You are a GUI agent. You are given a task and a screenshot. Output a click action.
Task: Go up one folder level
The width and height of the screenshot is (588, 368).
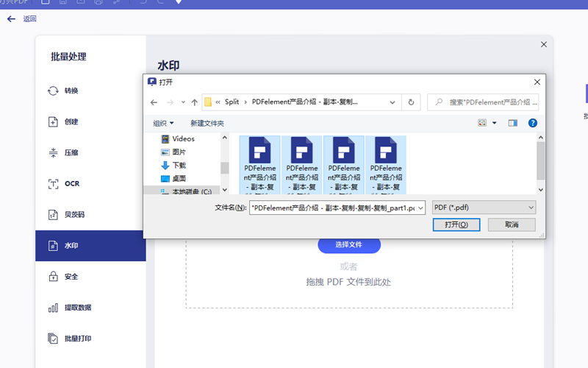tap(194, 102)
